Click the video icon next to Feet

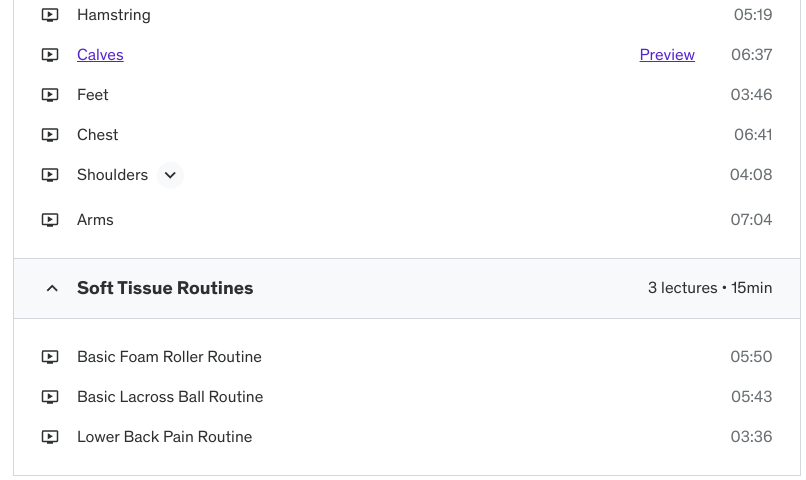(x=50, y=95)
